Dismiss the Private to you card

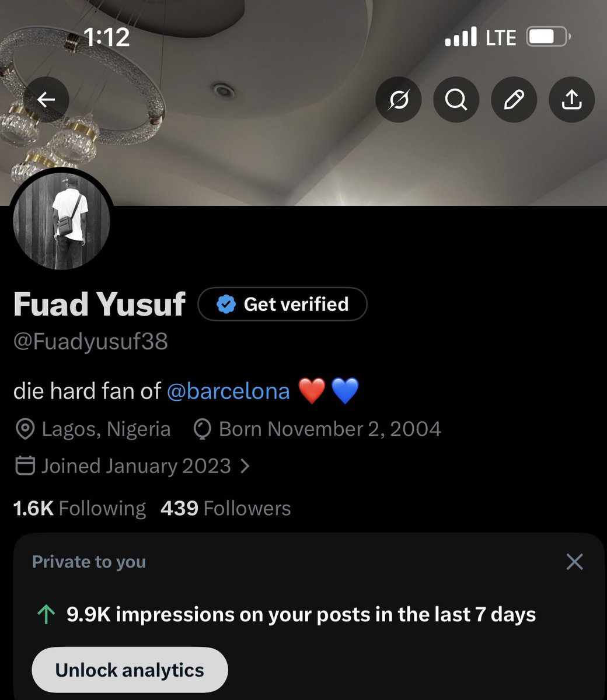tap(575, 562)
